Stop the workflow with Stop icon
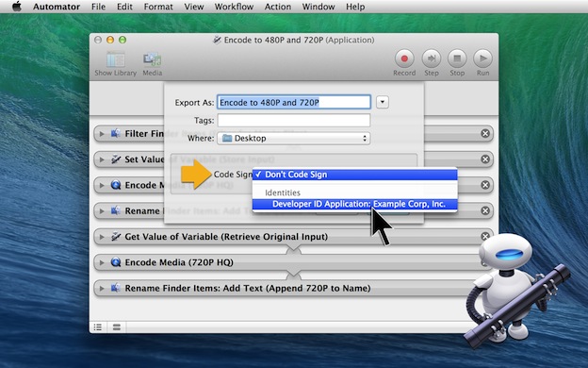588x368 pixels. (x=457, y=59)
